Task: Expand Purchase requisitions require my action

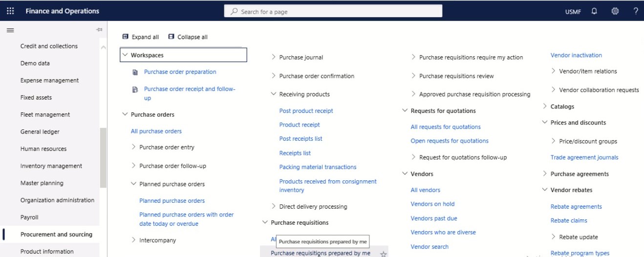Action: [x=414, y=57]
